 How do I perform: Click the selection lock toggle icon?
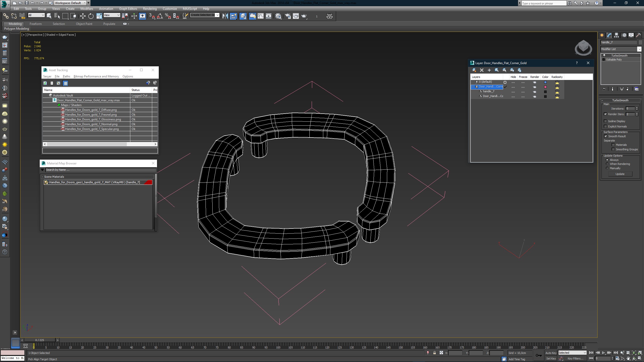tap(434, 353)
